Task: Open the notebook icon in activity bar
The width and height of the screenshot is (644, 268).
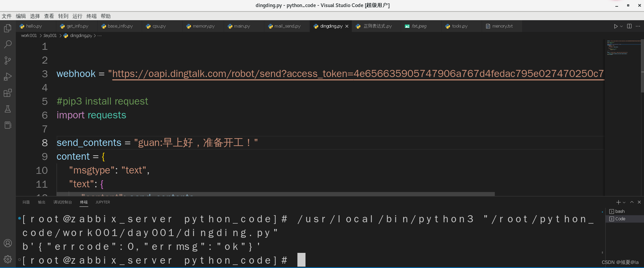Action: (x=8, y=125)
